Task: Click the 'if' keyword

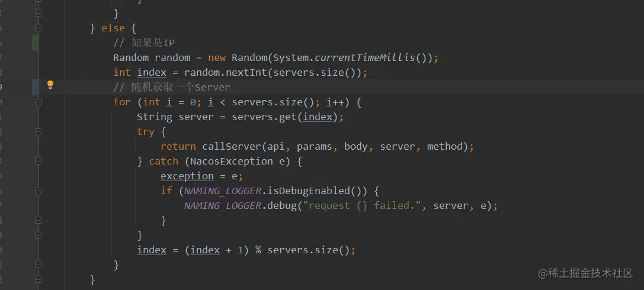Action: tap(166, 191)
